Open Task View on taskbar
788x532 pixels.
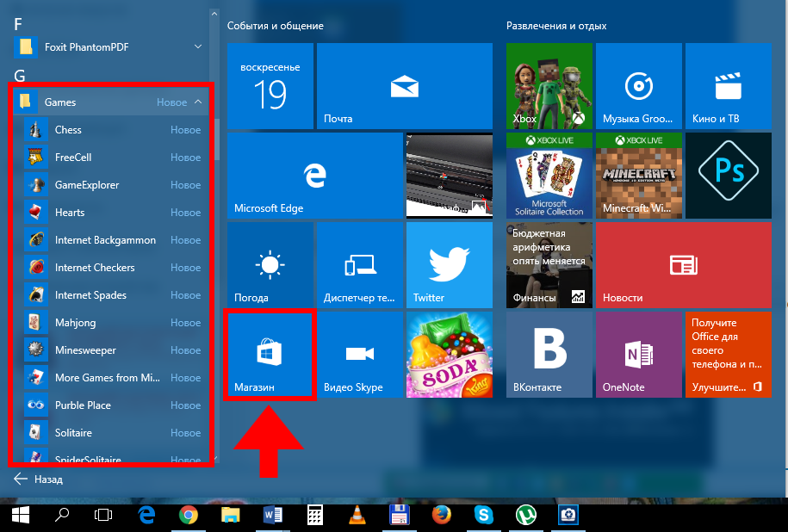click(x=103, y=516)
